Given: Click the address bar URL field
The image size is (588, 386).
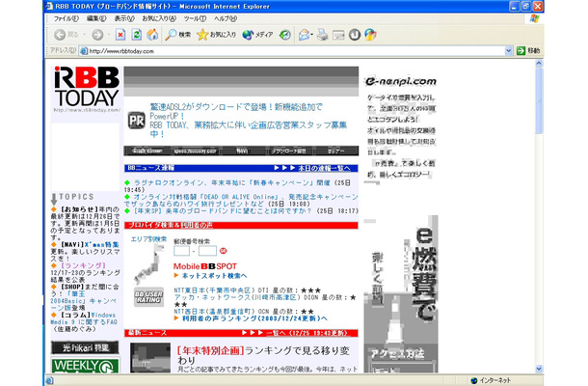Looking at the screenshot, I should click(296, 51).
